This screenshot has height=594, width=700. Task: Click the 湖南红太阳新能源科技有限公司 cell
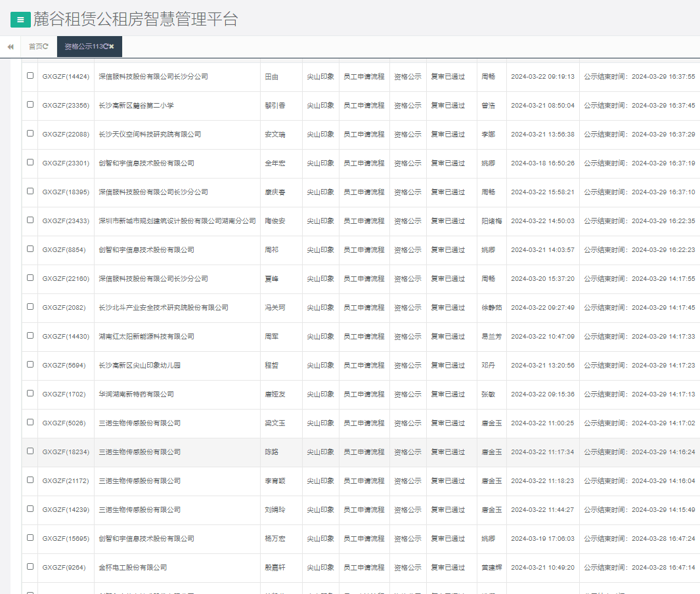click(x=146, y=337)
